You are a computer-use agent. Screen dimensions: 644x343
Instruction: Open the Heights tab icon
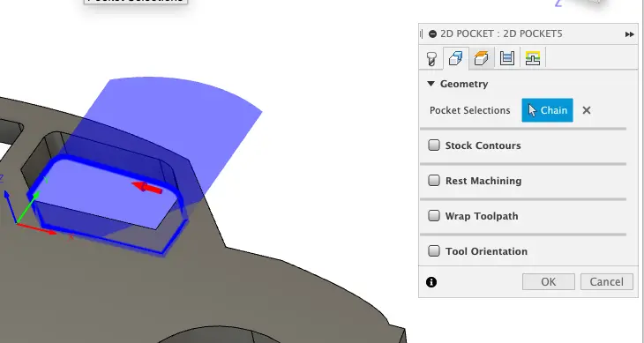coord(482,58)
